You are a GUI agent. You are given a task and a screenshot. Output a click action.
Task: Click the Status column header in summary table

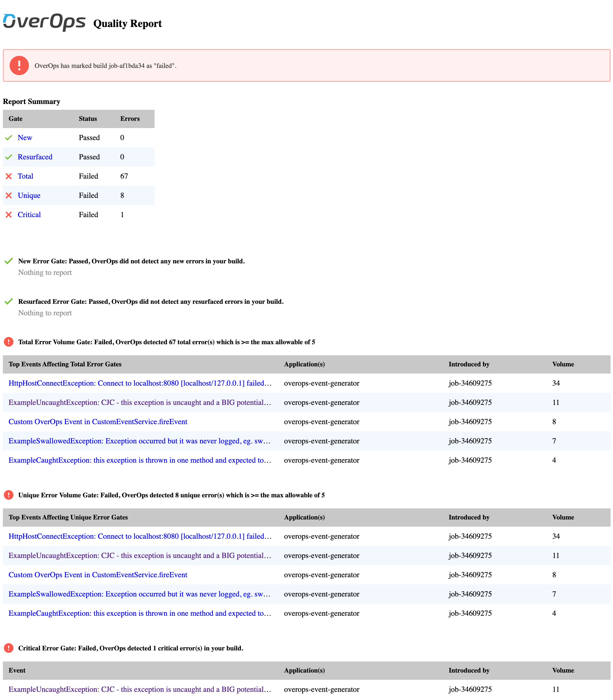click(x=88, y=119)
